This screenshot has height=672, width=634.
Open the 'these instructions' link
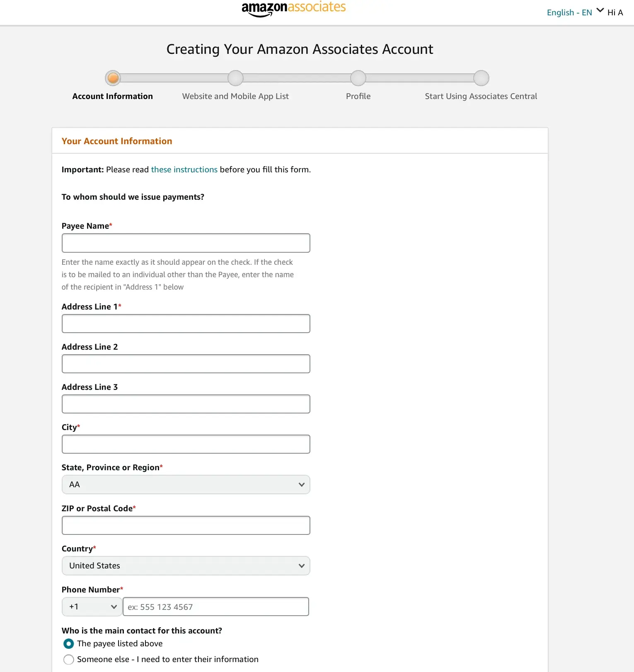[184, 169]
